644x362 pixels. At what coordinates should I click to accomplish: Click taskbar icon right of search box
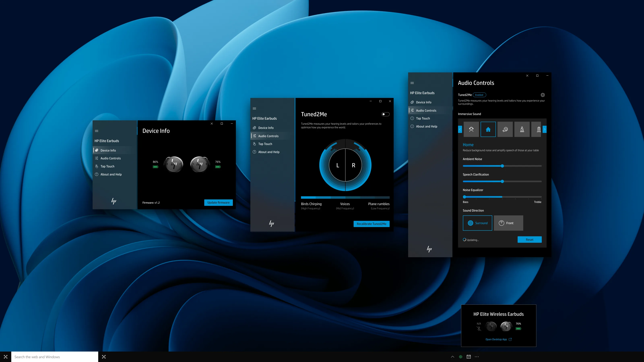[x=104, y=357]
